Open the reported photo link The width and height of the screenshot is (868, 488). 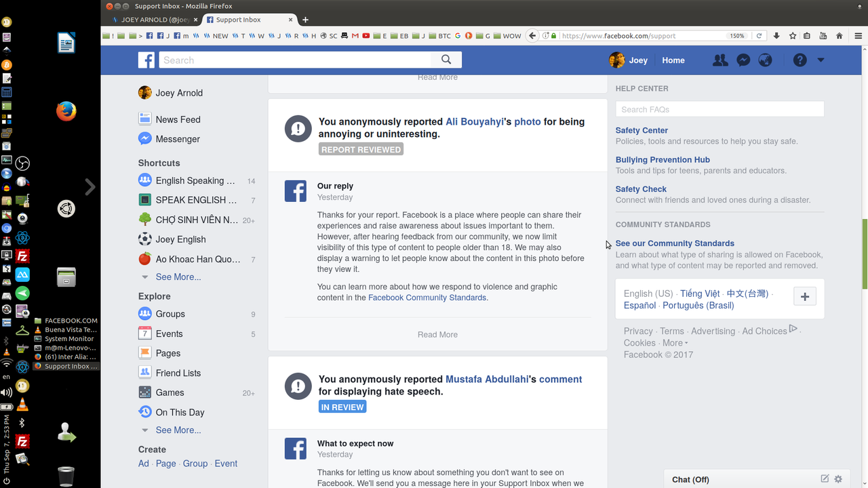coord(528,122)
